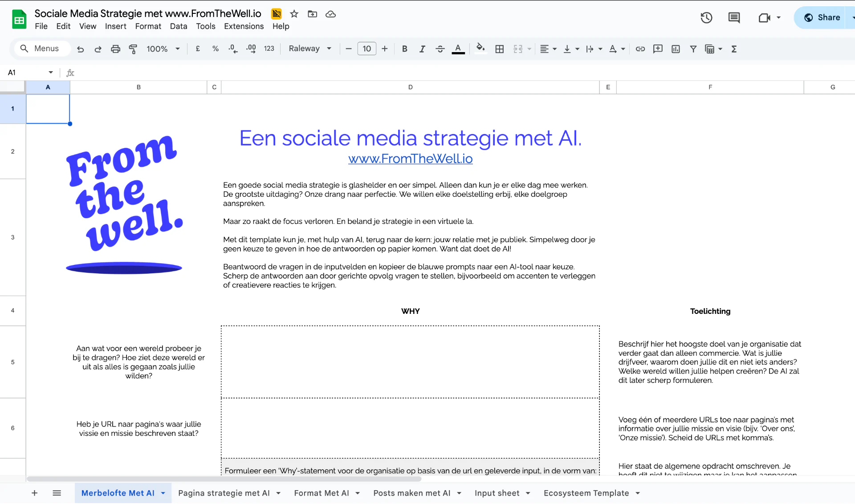The image size is (855, 504).
Task: Toggle strikethrough formatting
Action: click(440, 49)
